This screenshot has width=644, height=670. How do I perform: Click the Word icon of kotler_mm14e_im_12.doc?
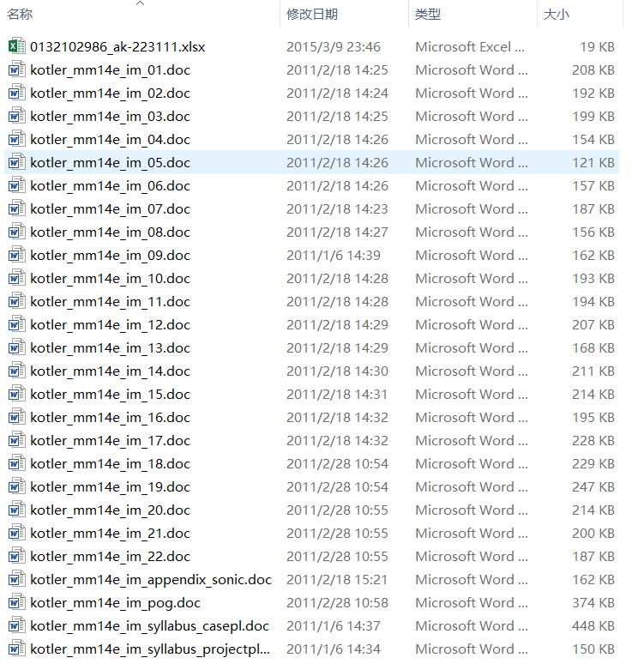coord(16,324)
